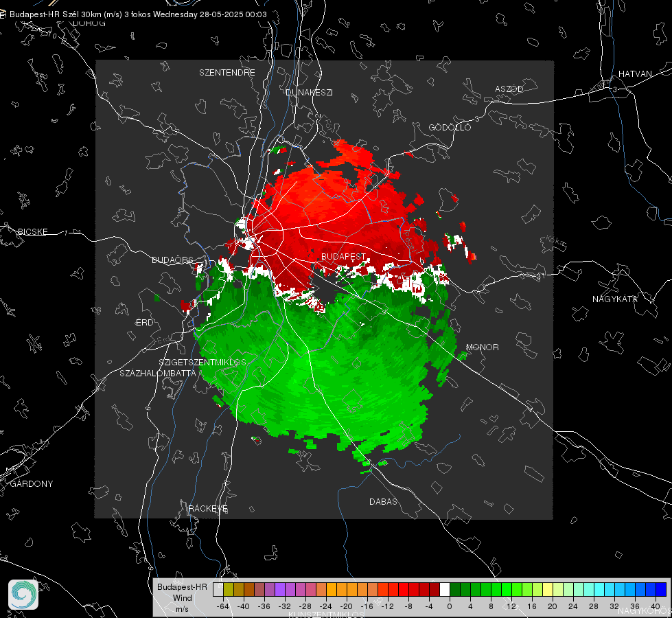Click the BUDAPEST label on the radar
Viewport: 672px width, 618px height.
pos(344,256)
